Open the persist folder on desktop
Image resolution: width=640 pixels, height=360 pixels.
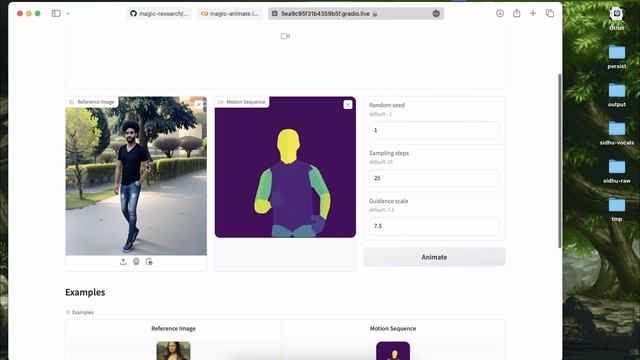pyautogui.click(x=617, y=57)
